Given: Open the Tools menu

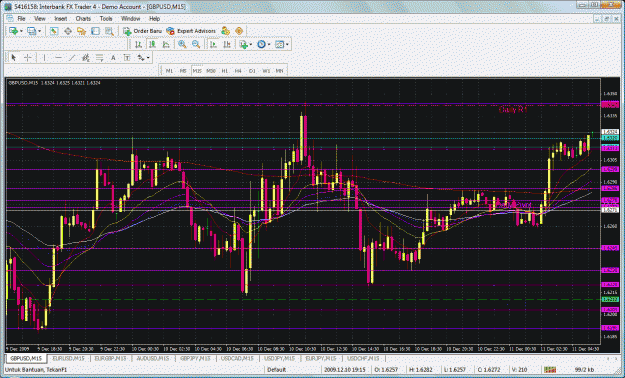Looking at the screenshot, I should pyautogui.click(x=106, y=18).
